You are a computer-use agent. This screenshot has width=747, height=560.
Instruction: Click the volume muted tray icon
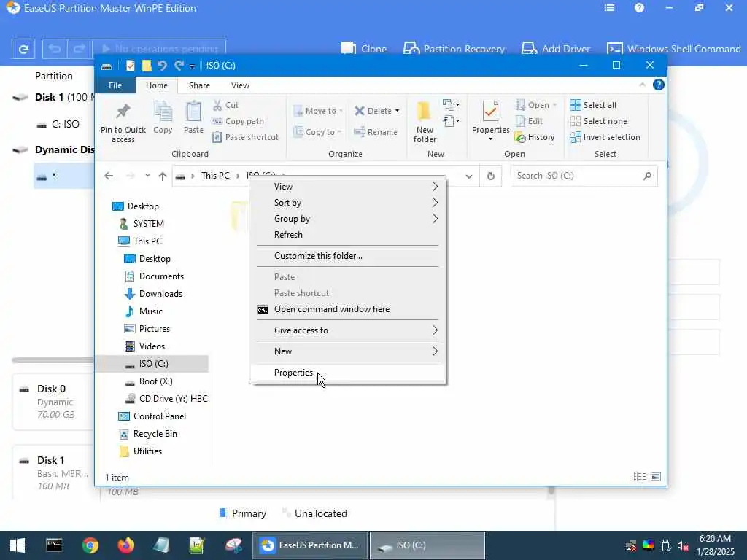(683, 545)
